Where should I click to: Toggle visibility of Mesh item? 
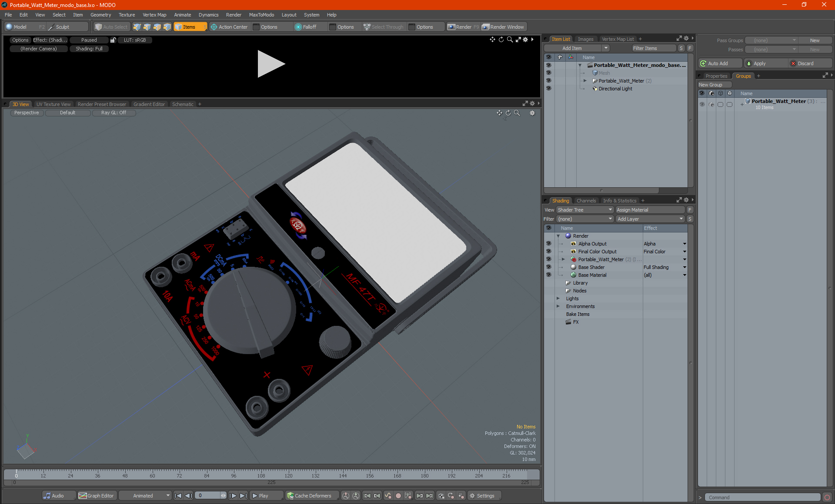point(548,73)
